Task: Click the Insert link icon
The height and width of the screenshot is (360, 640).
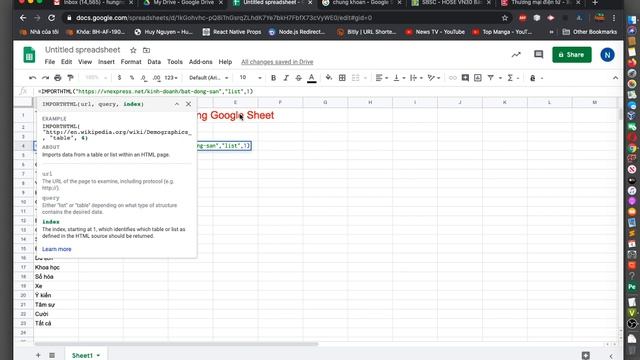Action: (453, 78)
